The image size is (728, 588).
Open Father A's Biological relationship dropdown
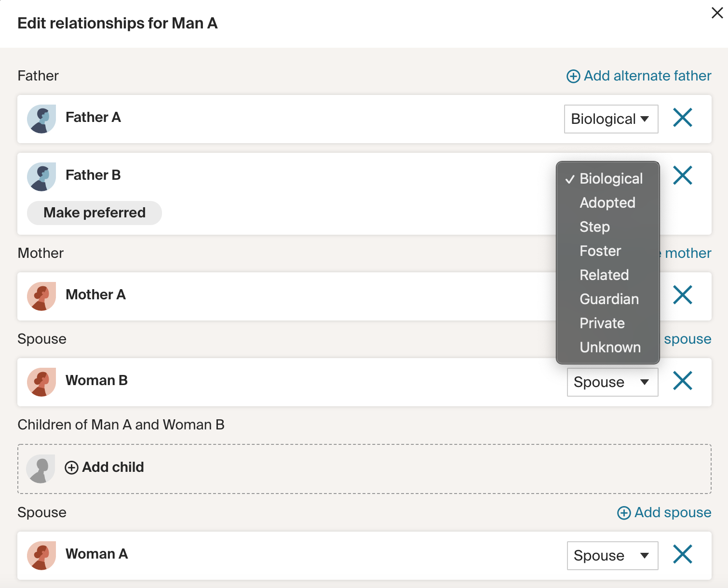(610, 119)
